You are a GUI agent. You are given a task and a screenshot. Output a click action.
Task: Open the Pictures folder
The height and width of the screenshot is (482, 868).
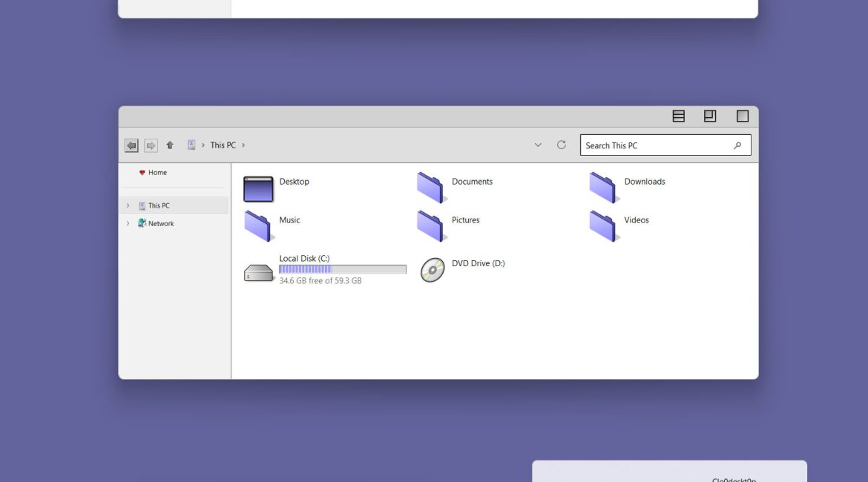pyautogui.click(x=430, y=226)
